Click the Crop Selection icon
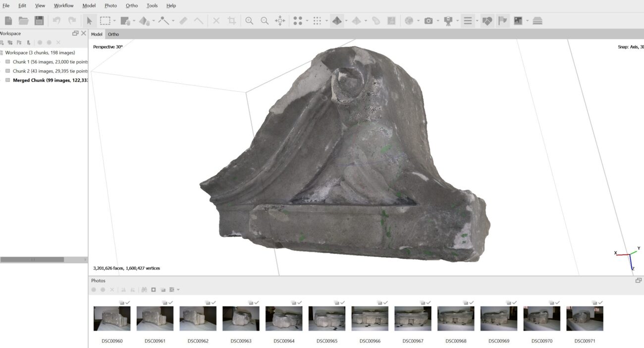 click(231, 21)
